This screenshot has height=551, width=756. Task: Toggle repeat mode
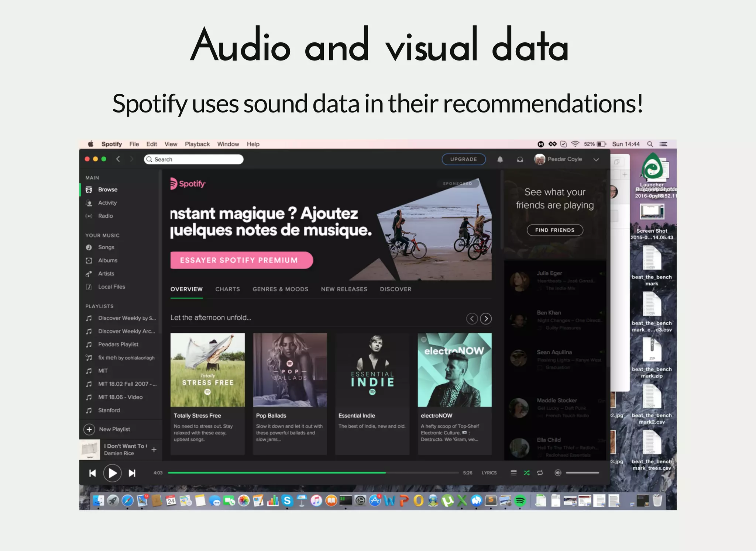pyautogui.click(x=540, y=472)
